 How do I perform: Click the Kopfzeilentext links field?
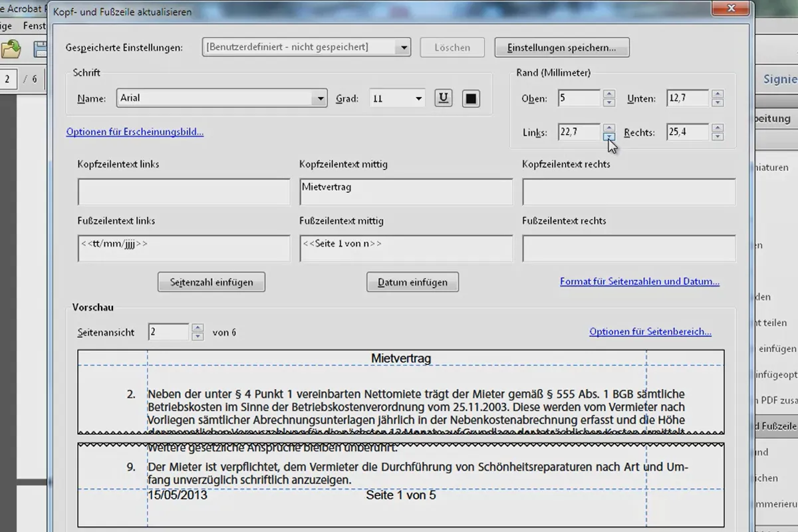[x=184, y=192]
